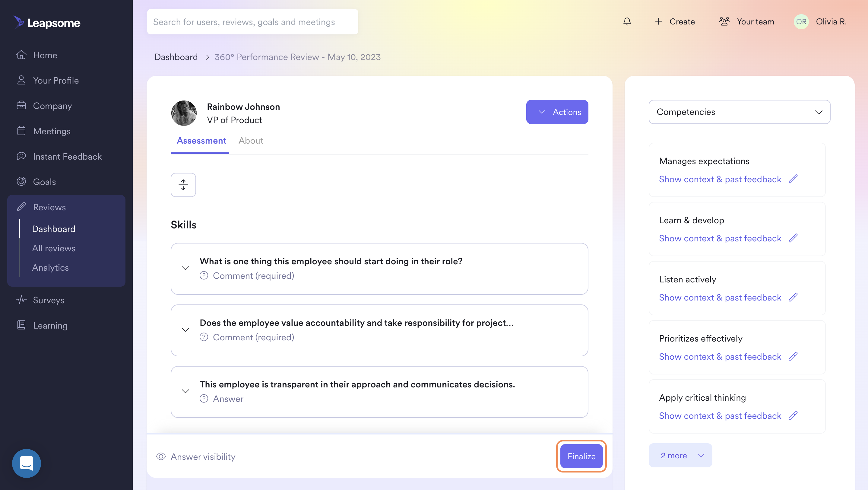Click the Company sidebar label
Viewport: 868px width, 490px height.
[x=52, y=106]
